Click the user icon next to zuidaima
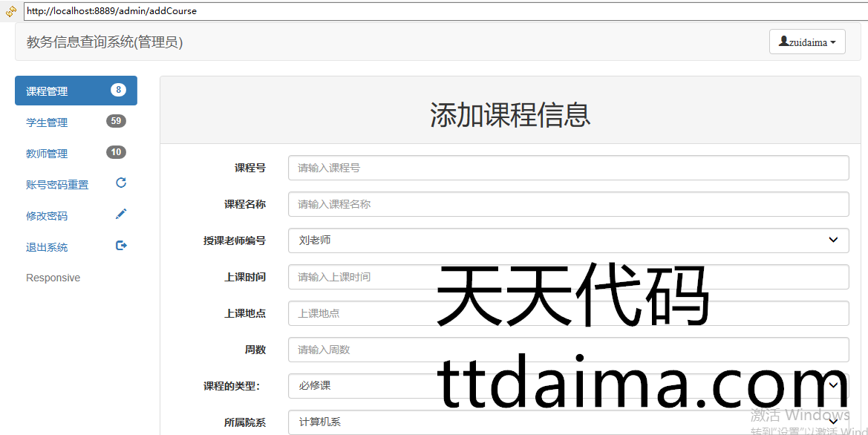Viewport: 868px width, 435px height. [x=783, y=42]
